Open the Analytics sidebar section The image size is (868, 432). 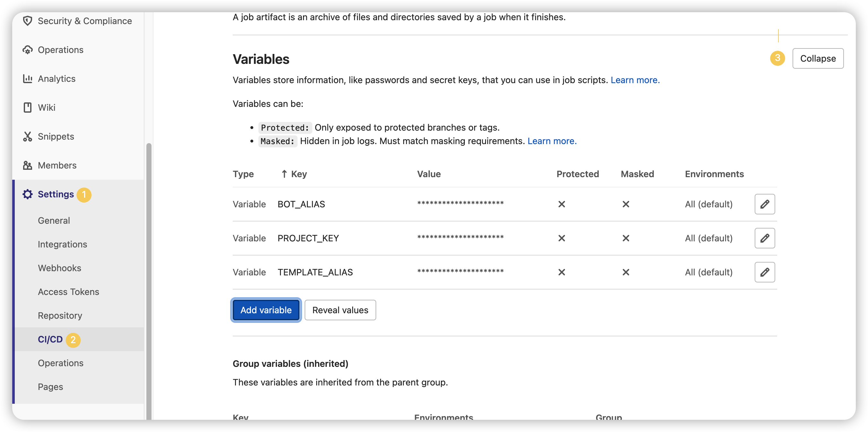click(56, 79)
